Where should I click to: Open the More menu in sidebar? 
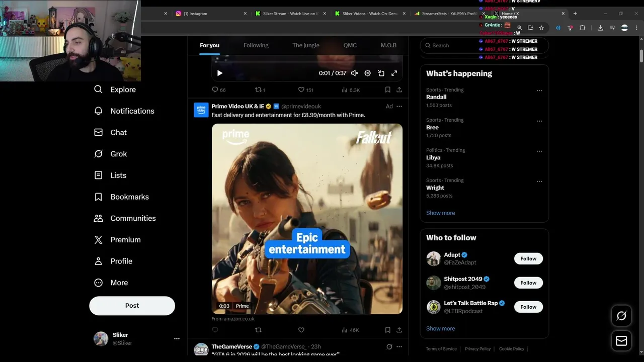pyautogui.click(x=111, y=283)
